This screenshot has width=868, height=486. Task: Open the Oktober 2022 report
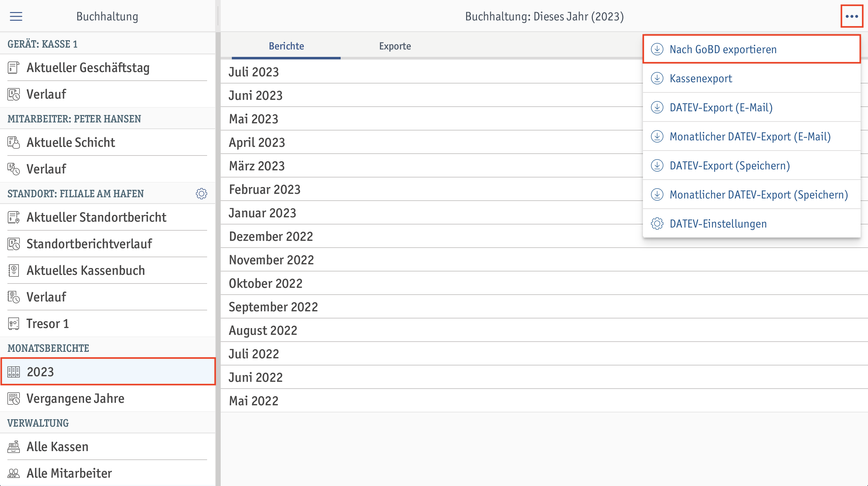(x=544, y=283)
